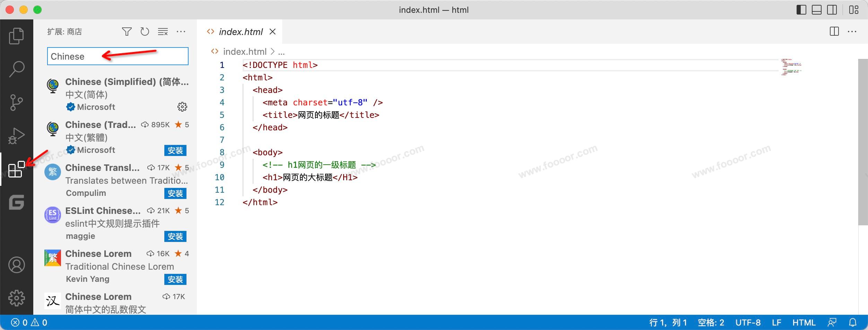Open manage gear for Chinese (Simplified) extension
The width and height of the screenshot is (868, 330).
pyautogui.click(x=182, y=107)
